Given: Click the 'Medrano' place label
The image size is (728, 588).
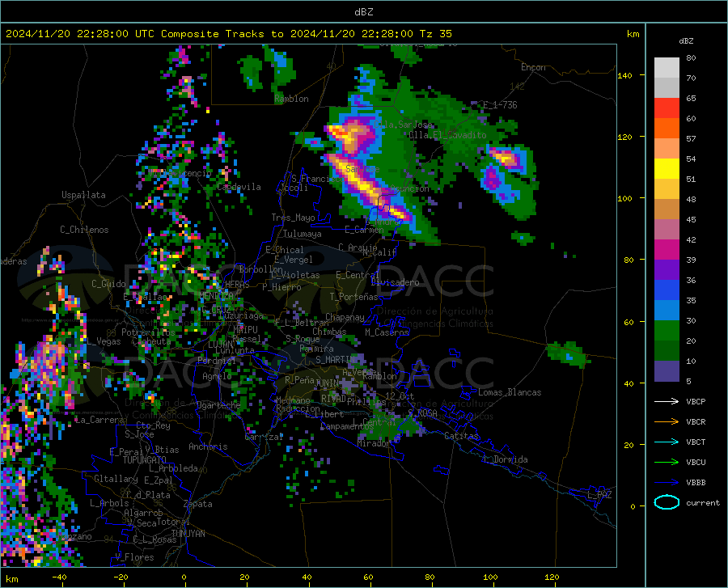Looking at the screenshot, I should [293, 400].
